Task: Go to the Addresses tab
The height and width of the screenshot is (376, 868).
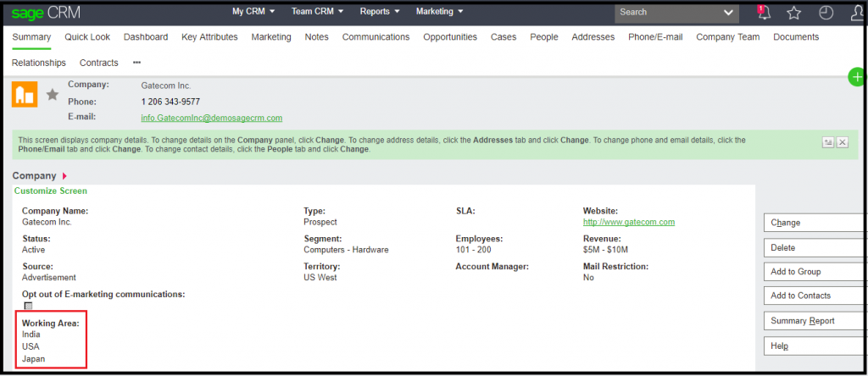Action: [593, 37]
